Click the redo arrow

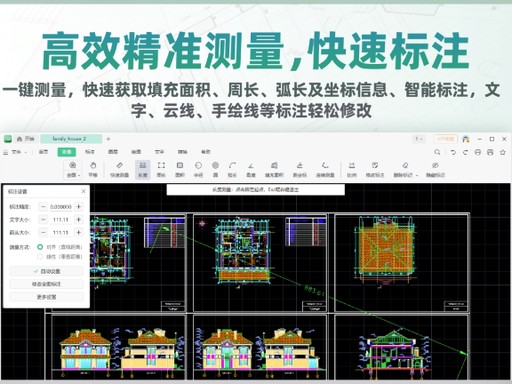[x=465, y=152]
